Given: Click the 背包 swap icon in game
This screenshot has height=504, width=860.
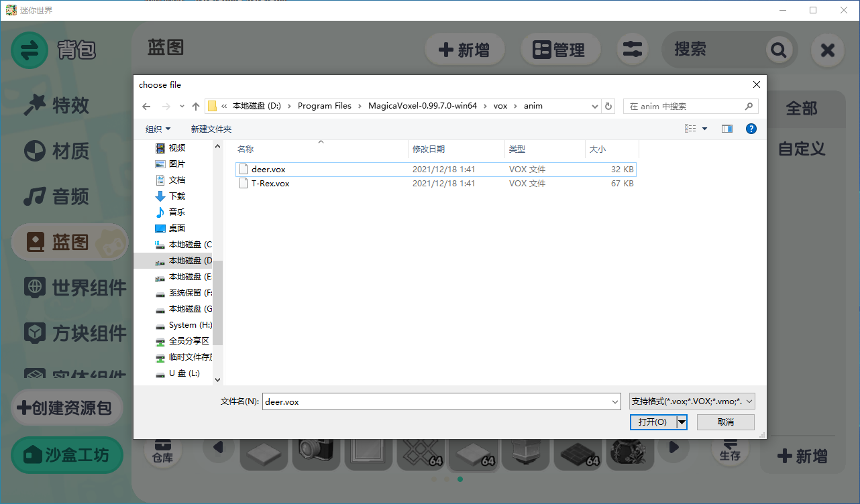Looking at the screenshot, I should coord(30,50).
